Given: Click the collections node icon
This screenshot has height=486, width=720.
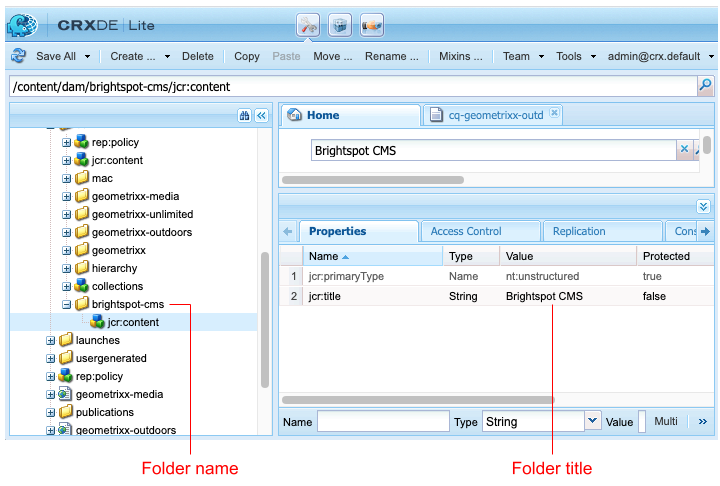Looking at the screenshot, I should pos(82,285).
